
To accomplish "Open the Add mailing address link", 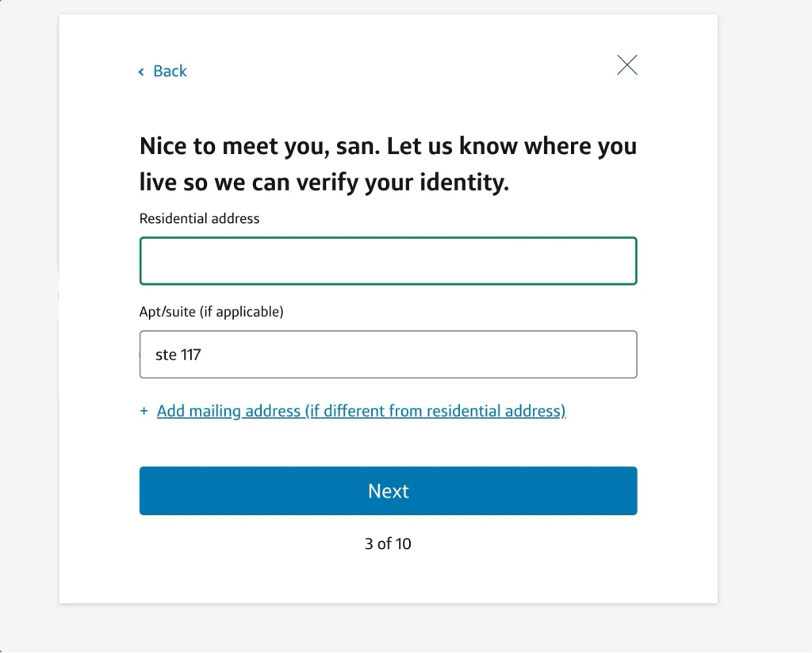I will pos(361,411).
